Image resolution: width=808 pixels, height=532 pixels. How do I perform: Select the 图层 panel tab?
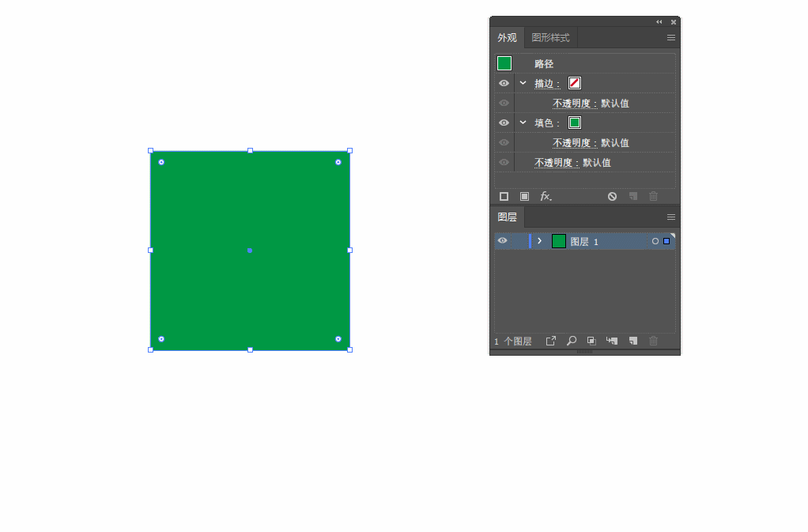coord(507,217)
